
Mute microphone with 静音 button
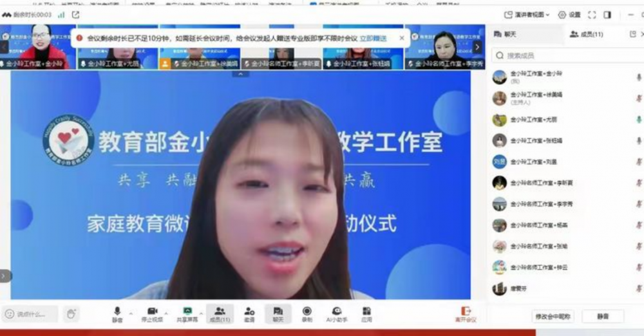point(117,314)
